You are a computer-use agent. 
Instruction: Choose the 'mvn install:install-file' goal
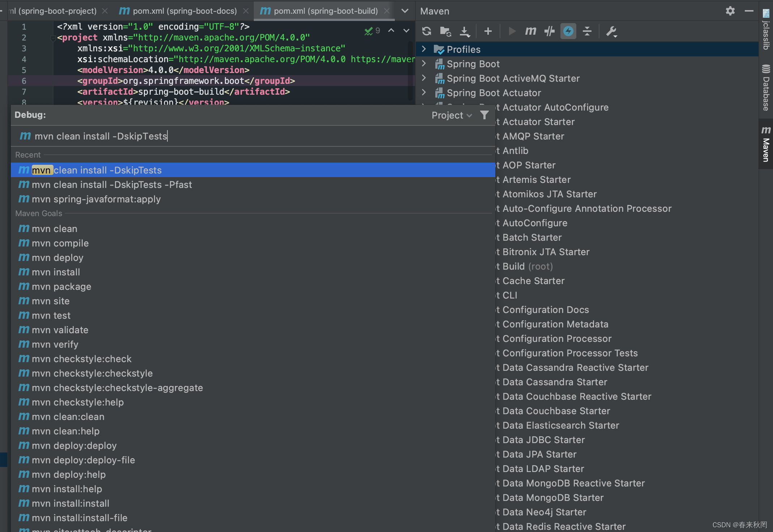tap(253, 518)
